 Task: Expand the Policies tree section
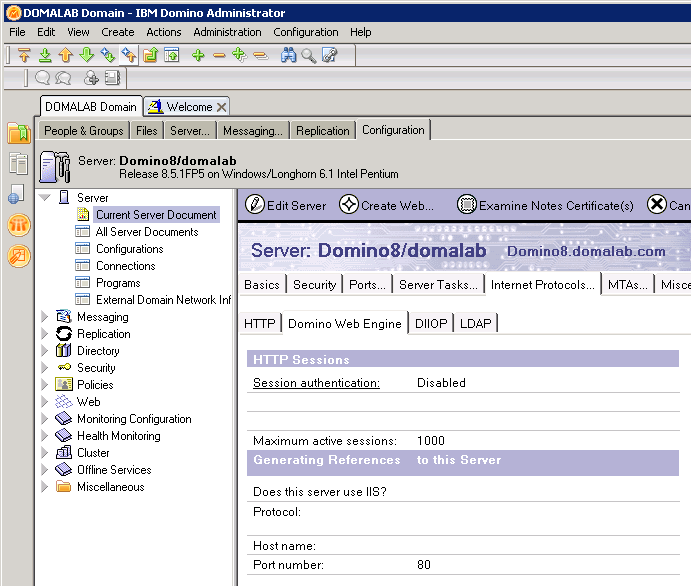pos(45,385)
